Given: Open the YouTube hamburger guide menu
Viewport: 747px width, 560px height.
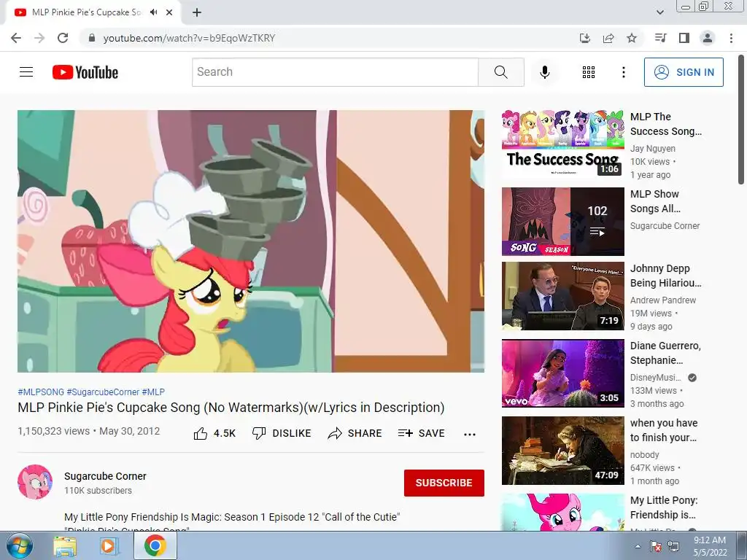Looking at the screenshot, I should point(26,72).
